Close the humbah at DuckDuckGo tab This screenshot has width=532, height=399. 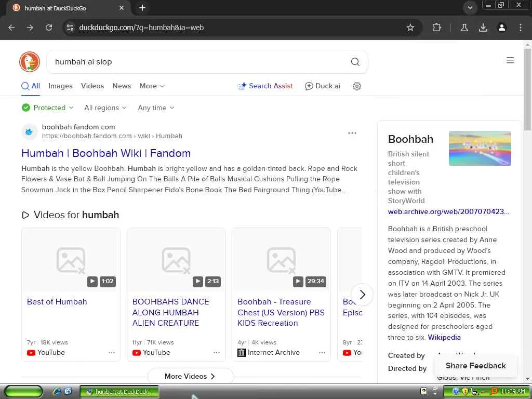click(x=122, y=8)
